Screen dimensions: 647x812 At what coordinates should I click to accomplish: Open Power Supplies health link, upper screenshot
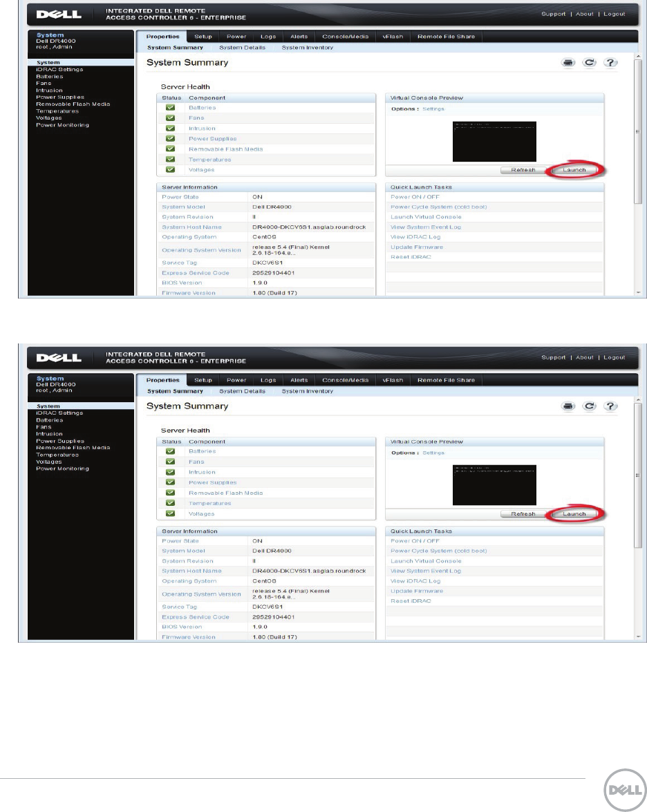click(x=212, y=139)
